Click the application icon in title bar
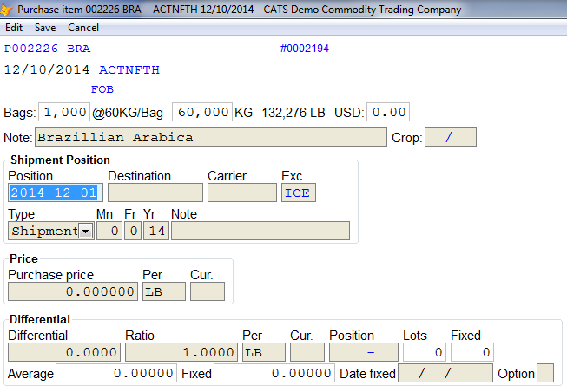This screenshot has height=392, width=567. click(5, 9)
